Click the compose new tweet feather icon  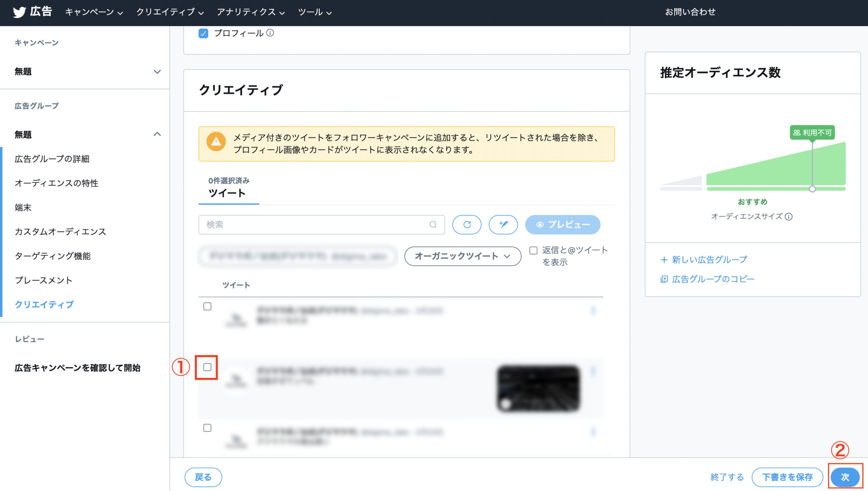tap(503, 224)
